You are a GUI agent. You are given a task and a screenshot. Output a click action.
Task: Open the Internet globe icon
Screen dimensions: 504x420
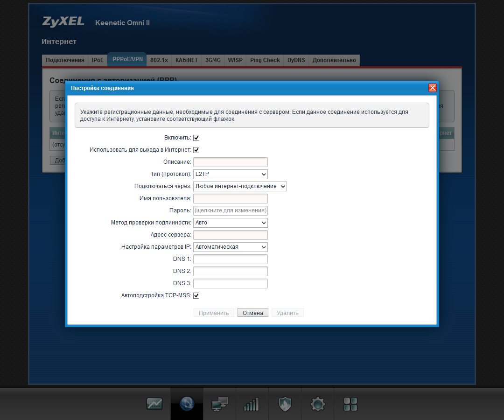[187, 404]
